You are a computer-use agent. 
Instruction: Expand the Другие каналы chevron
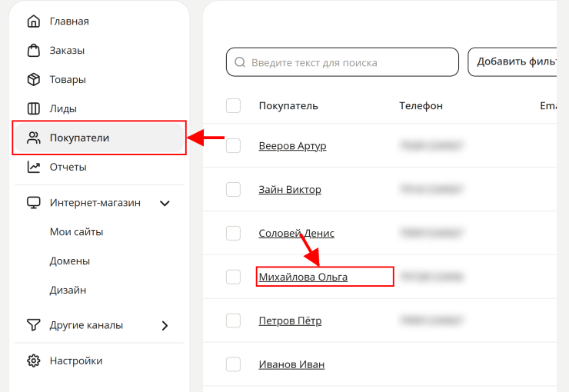pyautogui.click(x=165, y=326)
